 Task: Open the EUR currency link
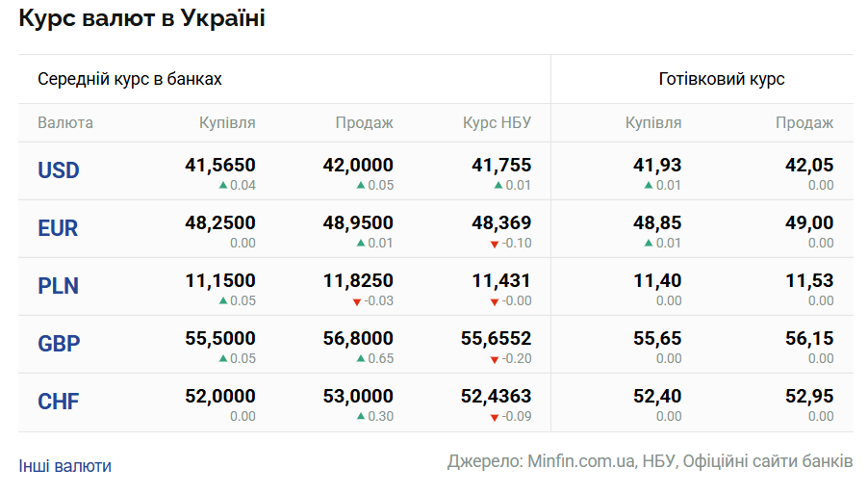pyautogui.click(x=58, y=228)
